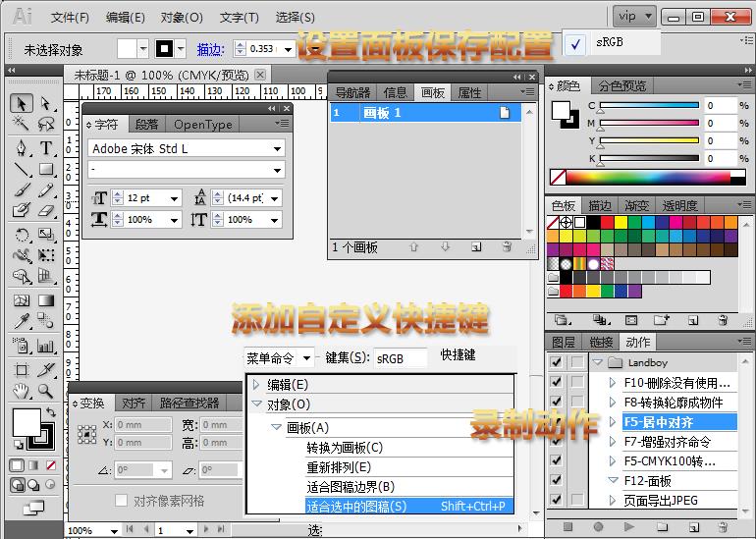Toggle the sRGB checkmark option
Image resolution: width=756 pixels, height=539 pixels.
point(574,44)
